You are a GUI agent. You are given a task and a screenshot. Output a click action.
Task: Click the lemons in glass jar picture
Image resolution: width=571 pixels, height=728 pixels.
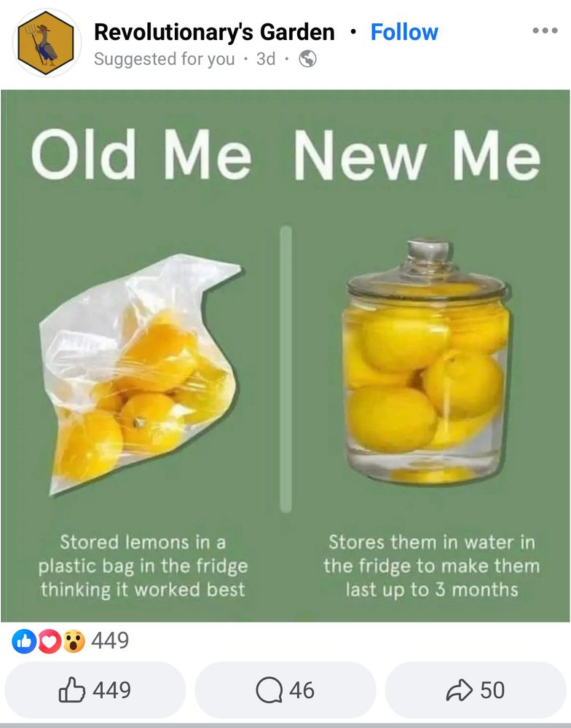[x=426, y=362]
